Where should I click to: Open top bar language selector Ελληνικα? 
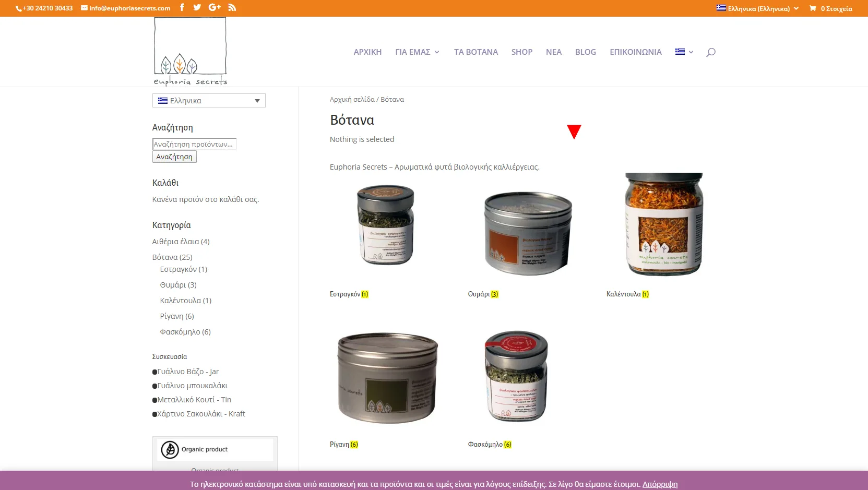click(x=757, y=8)
